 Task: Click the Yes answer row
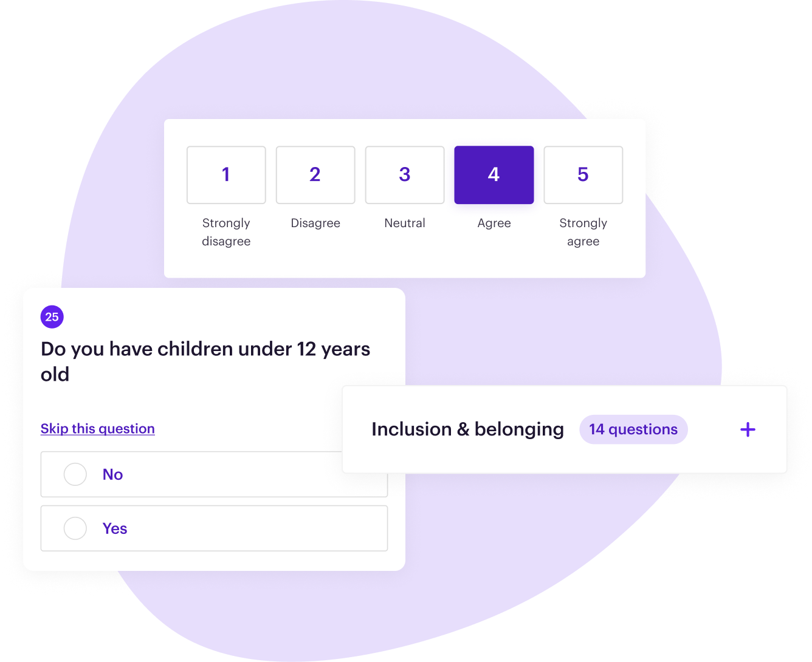[214, 528]
